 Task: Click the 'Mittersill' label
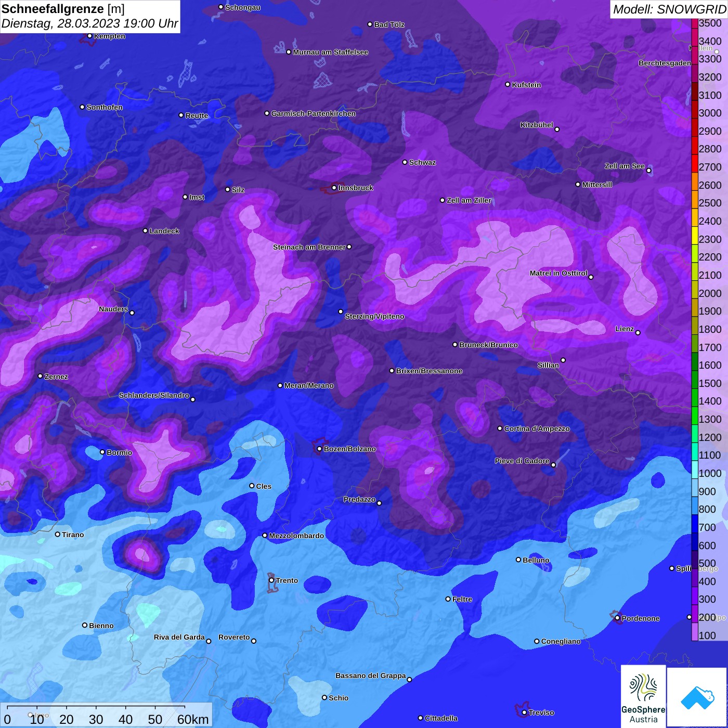point(597,185)
